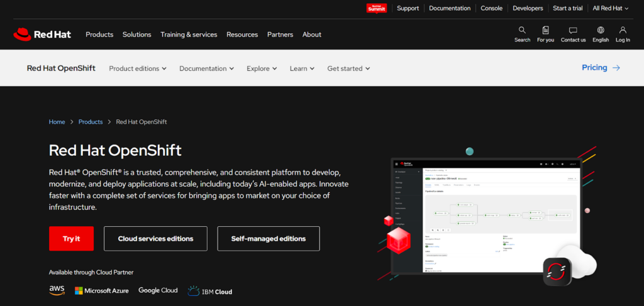Click the Start a trial link
The width and height of the screenshot is (644, 306).
(x=568, y=8)
